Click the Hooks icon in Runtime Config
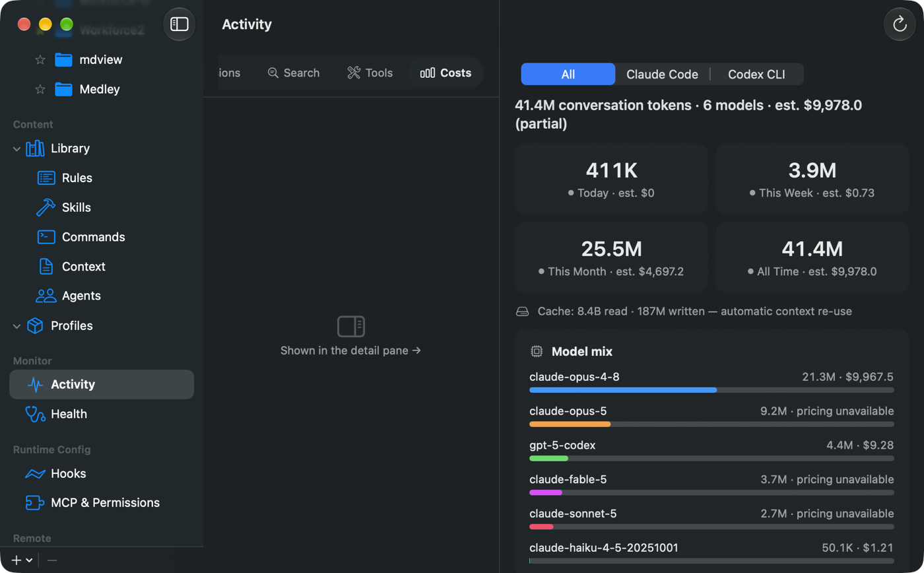 [x=35, y=473]
